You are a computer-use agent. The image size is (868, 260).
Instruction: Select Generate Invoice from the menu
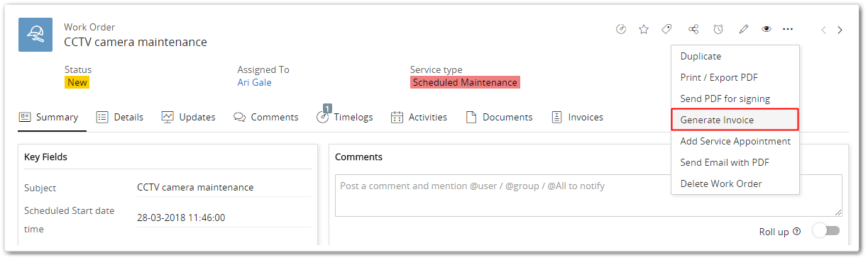click(x=735, y=120)
